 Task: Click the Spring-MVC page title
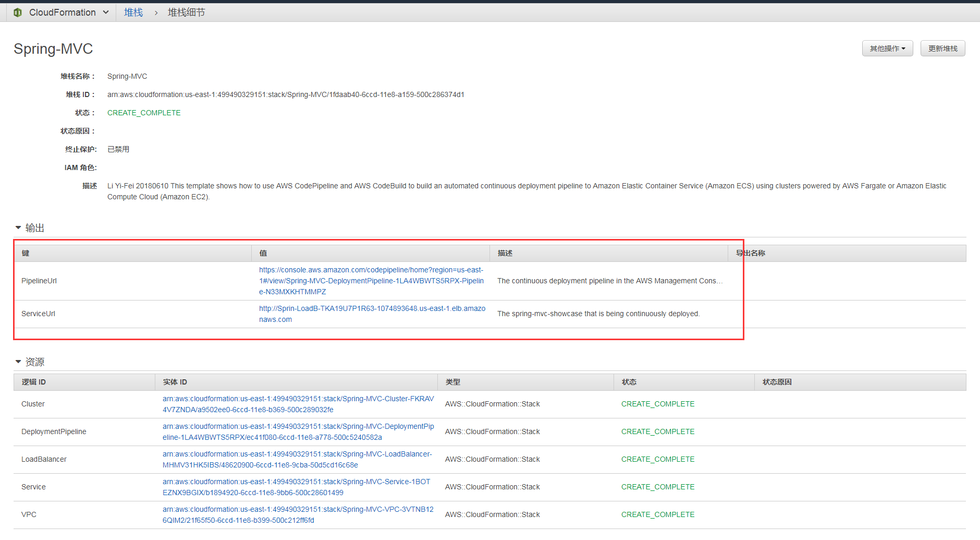53,49
